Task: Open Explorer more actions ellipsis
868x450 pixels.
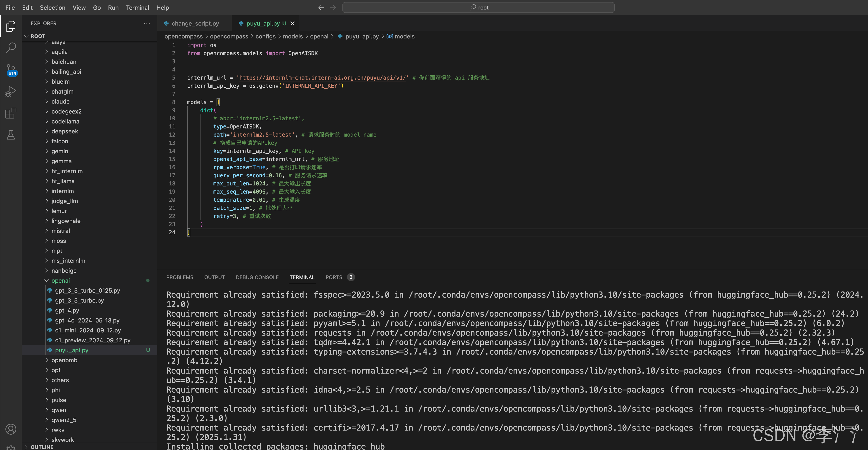Action: tap(146, 23)
